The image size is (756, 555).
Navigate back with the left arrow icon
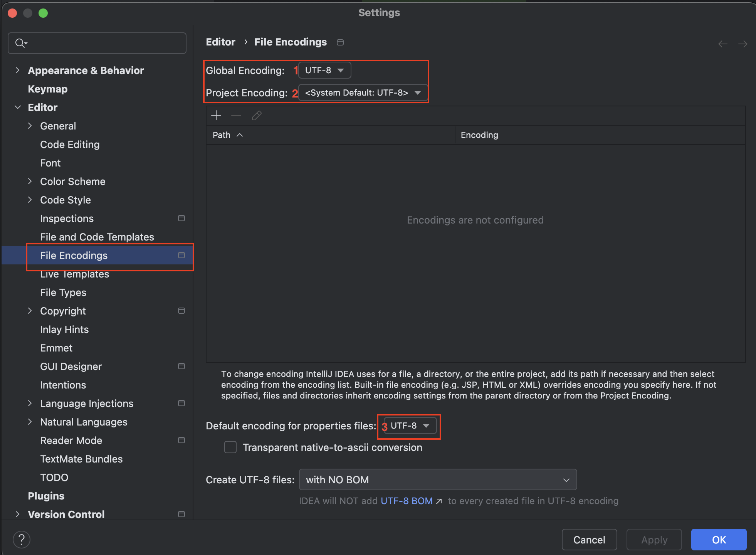[723, 44]
